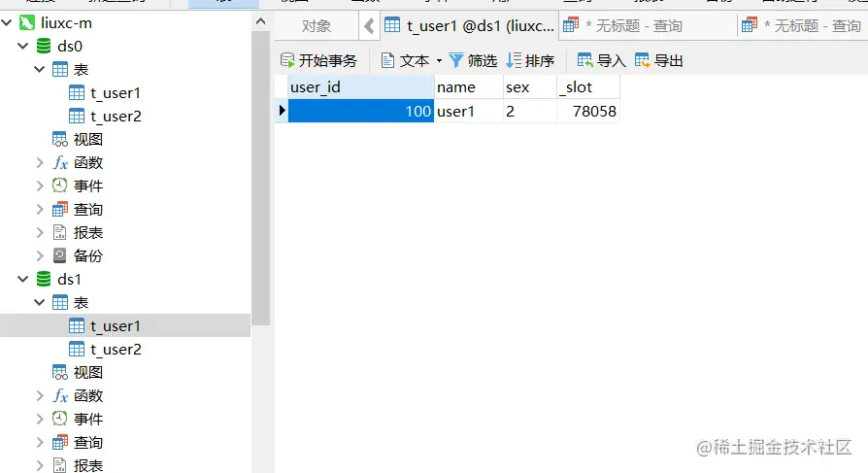This screenshot has height=473, width=868.
Task: Click the tree panel scrollbar thumb
Action: click(261, 178)
